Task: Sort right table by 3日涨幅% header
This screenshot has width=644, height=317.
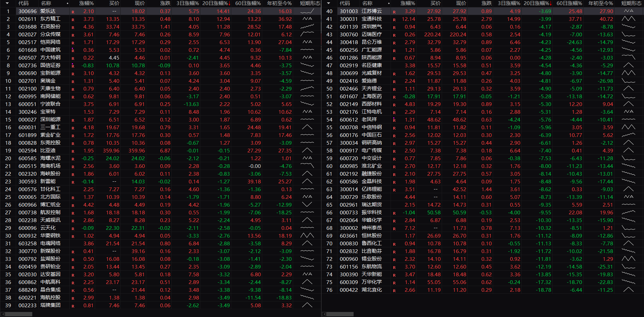Action: pos(509,3)
